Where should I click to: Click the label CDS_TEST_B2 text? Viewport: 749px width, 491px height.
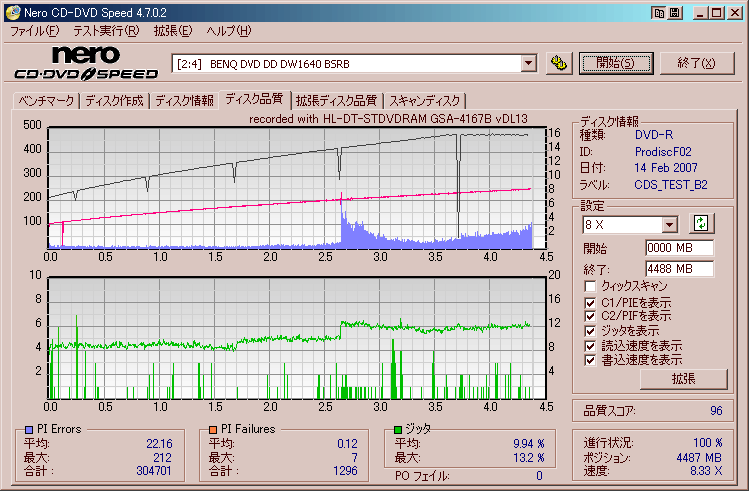(x=671, y=185)
